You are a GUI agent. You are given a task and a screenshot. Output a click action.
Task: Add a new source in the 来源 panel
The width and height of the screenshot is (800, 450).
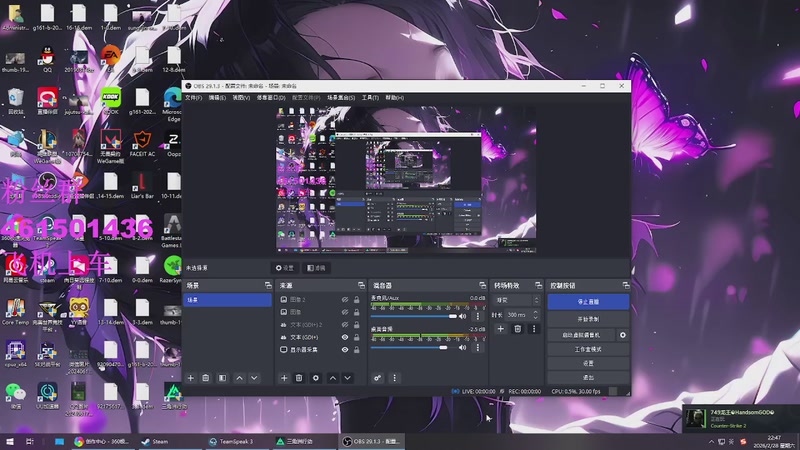284,378
